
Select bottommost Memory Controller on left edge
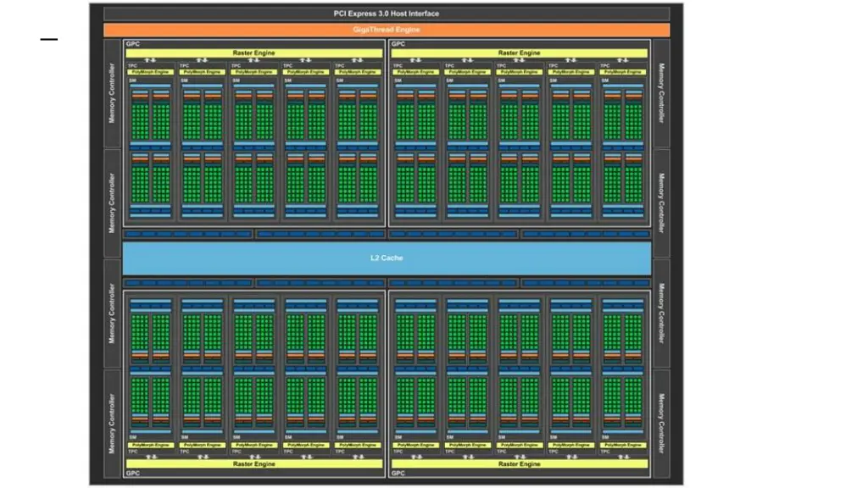tap(113, 424)
